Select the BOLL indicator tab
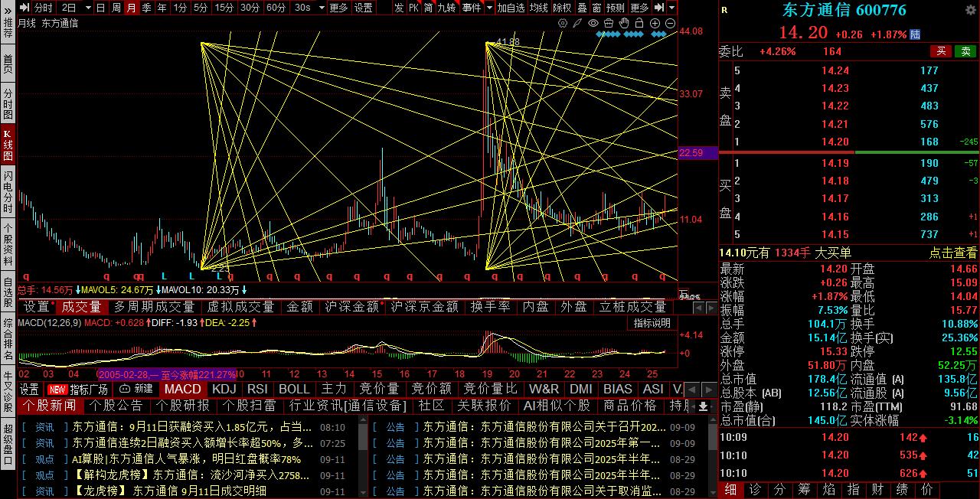This screenshot has height=499, width=980. 294,389
